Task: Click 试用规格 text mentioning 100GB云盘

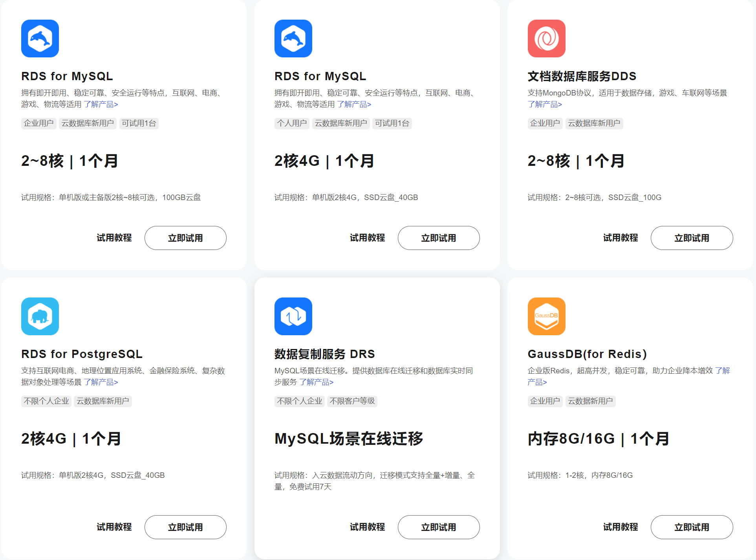Action: point(111,197)
